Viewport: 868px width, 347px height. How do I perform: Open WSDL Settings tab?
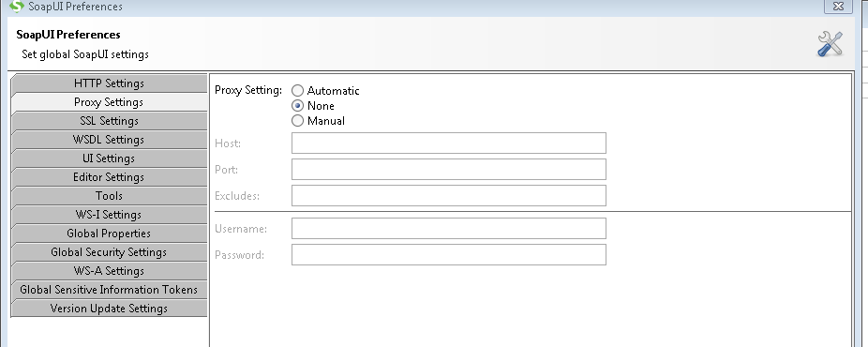point(109,140)
